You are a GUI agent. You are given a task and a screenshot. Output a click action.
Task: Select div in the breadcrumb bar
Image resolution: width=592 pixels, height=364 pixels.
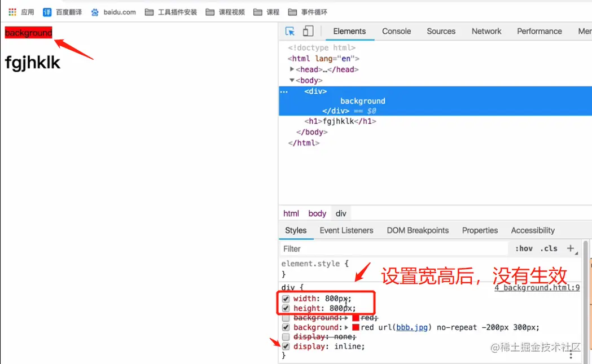point(341,213)
